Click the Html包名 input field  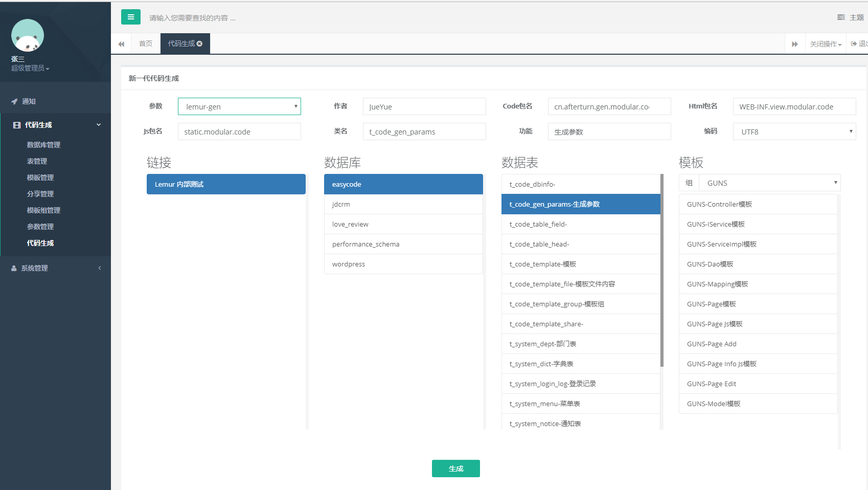pyautogui.click(x=794, y=106)
